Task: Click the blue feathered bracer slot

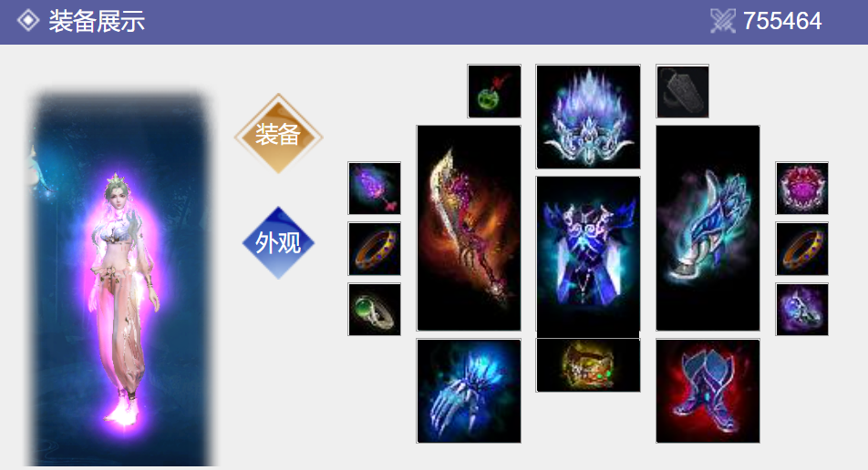Action: pos(708,228)
